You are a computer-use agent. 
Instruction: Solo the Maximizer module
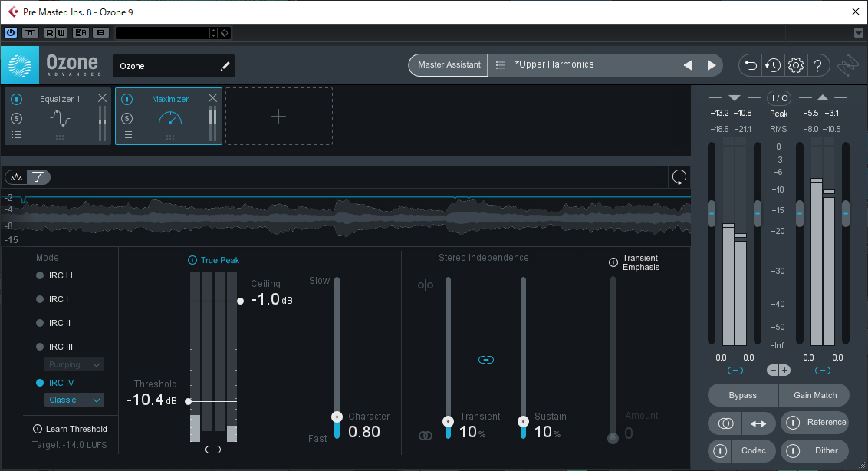[127, 118]
